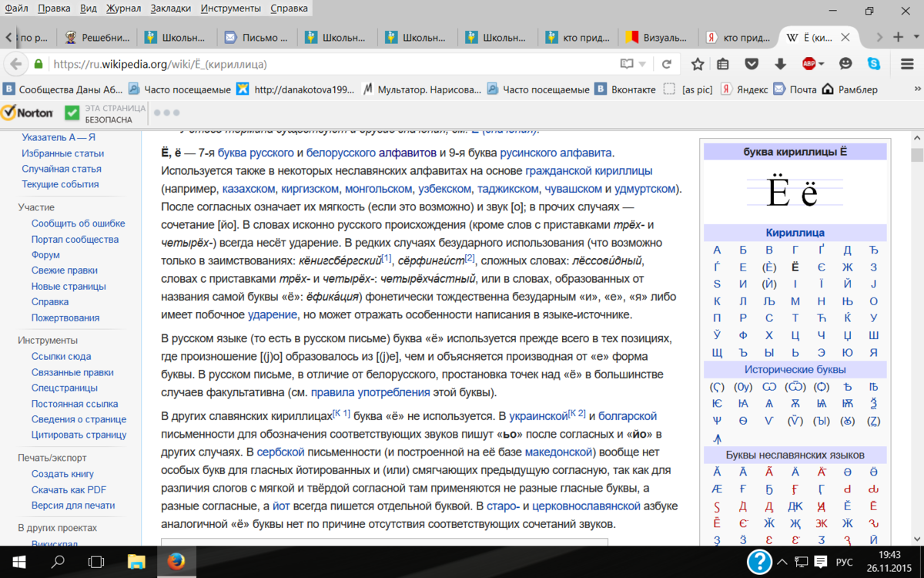924x578 pixels.
Task: Click the Скачать как PDF link
Action: (x=69, y=489)
